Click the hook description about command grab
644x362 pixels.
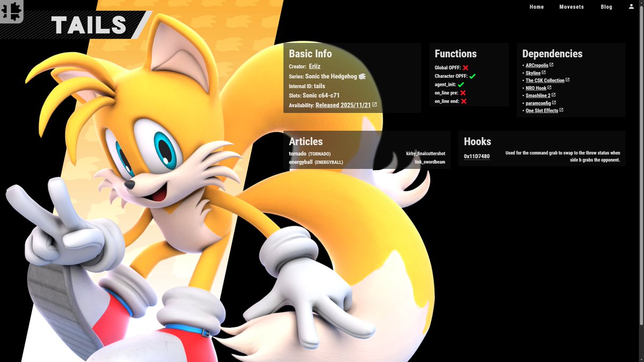(562, 157)
